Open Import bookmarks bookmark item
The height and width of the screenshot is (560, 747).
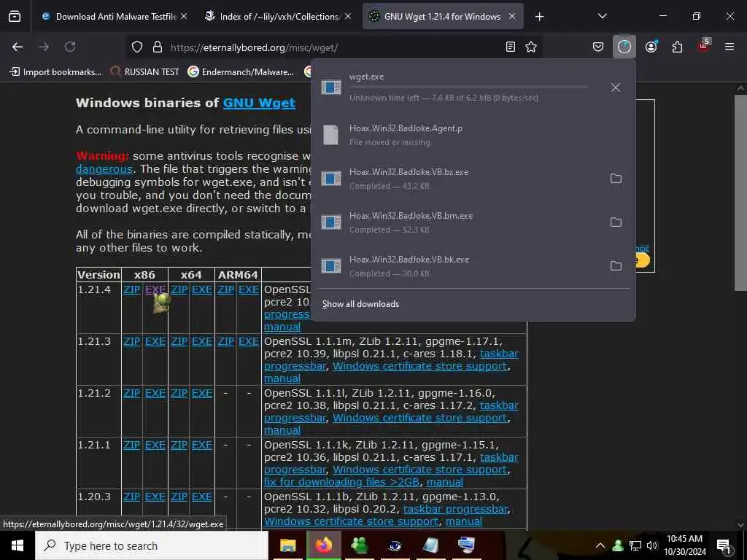coord(55,72)
